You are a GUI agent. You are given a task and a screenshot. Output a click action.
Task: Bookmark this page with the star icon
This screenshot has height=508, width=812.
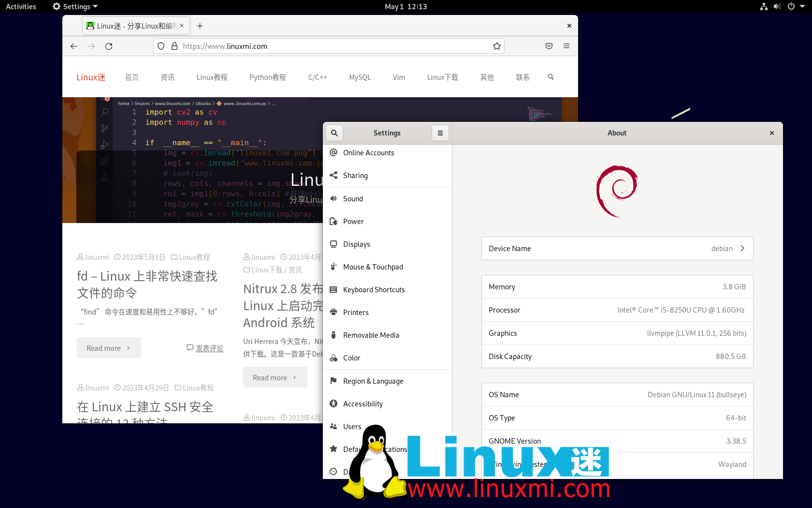497,46
